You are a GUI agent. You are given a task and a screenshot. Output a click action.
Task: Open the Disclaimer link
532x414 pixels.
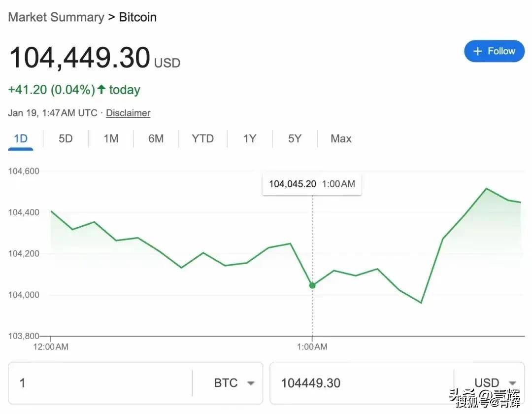128,113
